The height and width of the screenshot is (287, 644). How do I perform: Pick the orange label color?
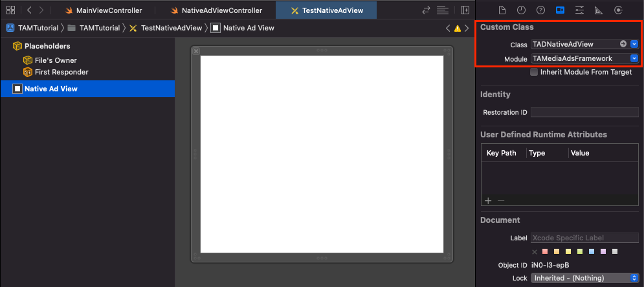click(x=557, y=251)
